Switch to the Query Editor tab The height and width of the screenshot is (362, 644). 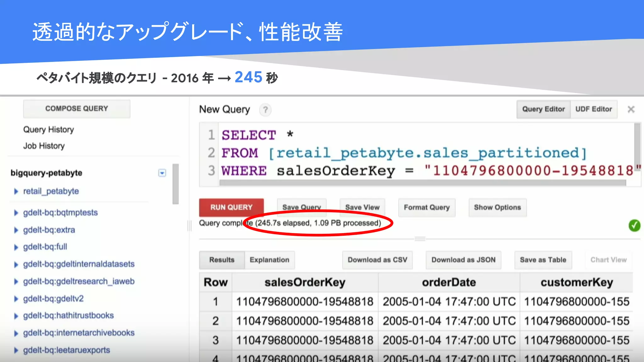click(x=543, y=109)
